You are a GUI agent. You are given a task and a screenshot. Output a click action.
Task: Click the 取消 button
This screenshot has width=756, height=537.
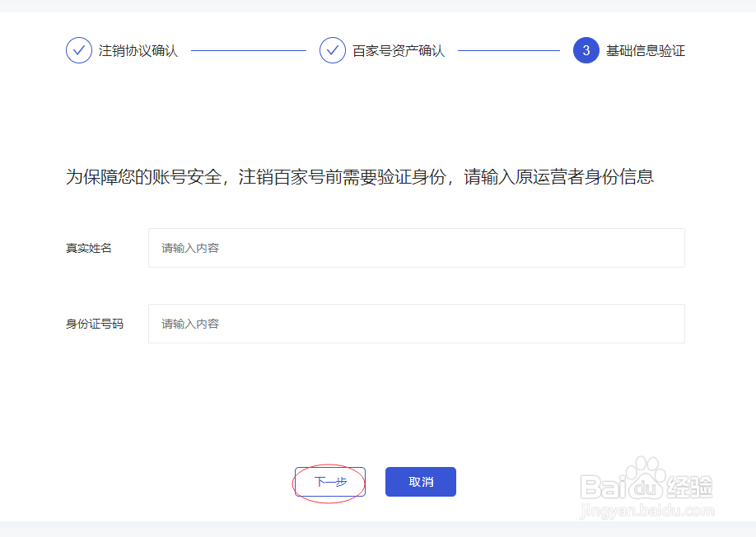pyautogui.click(x=421, y=482)
